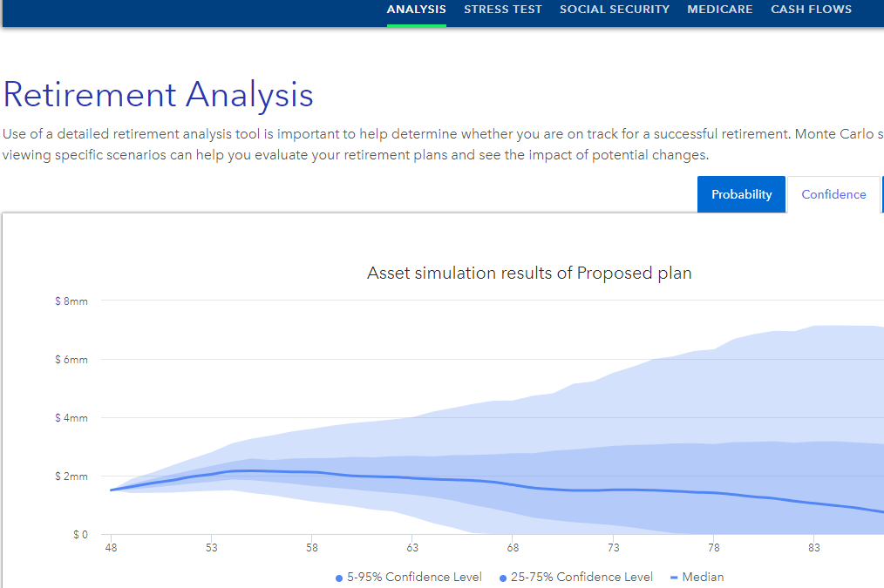Click the age 63 x-axis label
This screenshot has height=588, width=884.
(x=412, y=547)
